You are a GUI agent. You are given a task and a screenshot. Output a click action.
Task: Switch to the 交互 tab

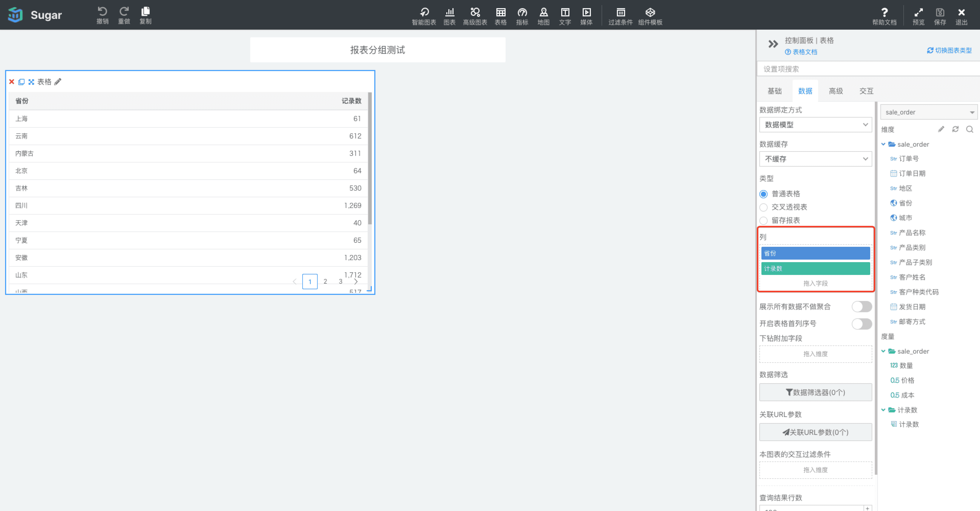866,91
